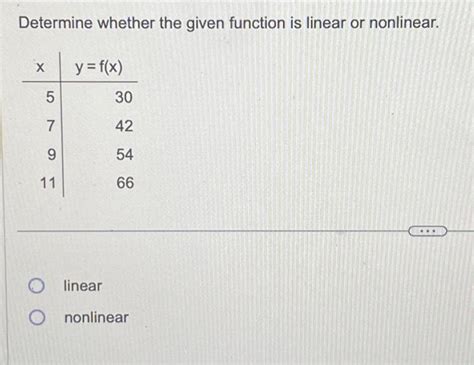Click the "x" column header
Viewport: 474px width, 365px height.
[x=40, y=67]
